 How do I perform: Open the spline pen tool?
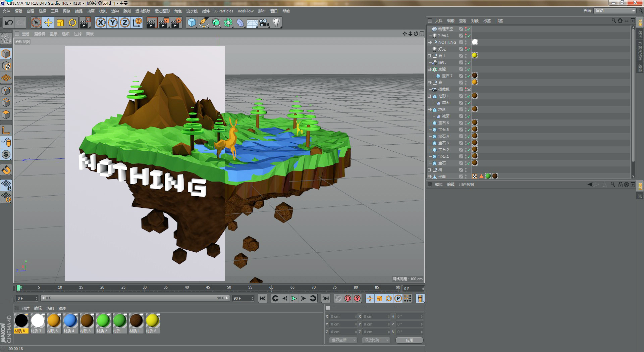[x=204, y=23]
